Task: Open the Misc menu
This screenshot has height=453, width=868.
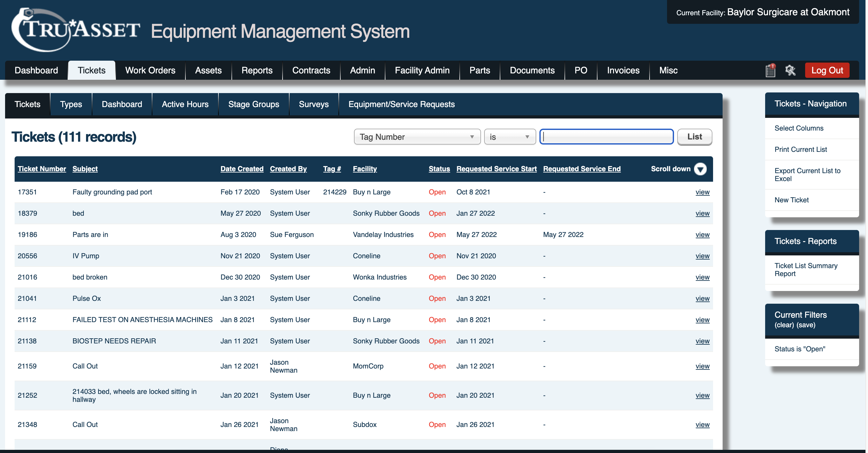Action: click(x=668, y=70)
